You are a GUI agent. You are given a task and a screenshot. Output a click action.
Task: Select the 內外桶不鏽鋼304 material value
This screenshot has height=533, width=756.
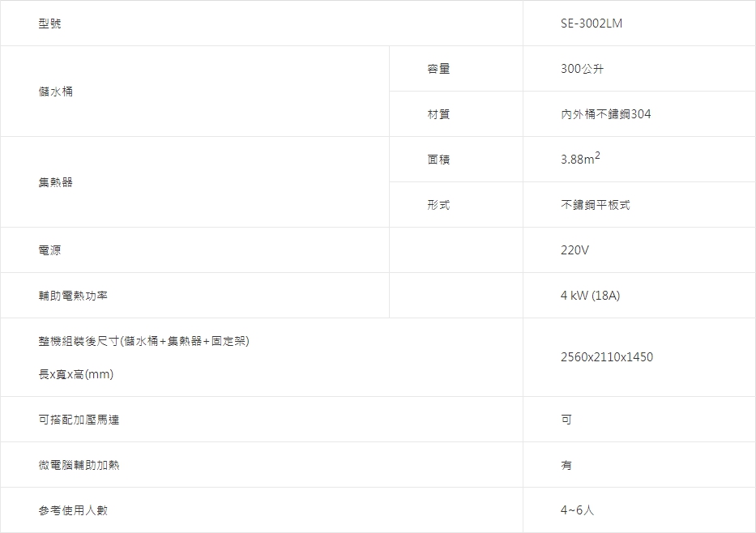coord(605,114)
